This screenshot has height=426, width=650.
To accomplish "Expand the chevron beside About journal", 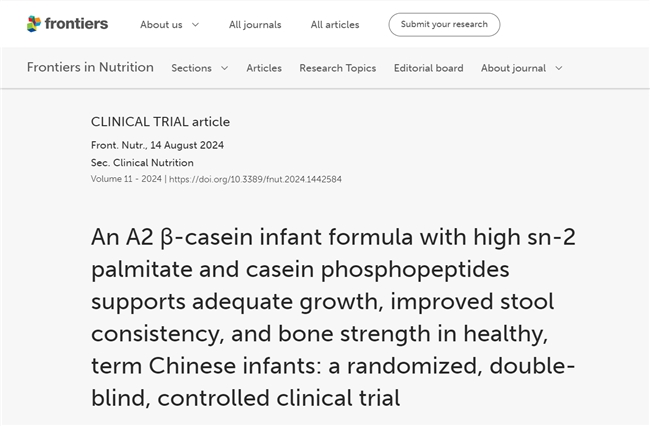I will coord(559,68).
